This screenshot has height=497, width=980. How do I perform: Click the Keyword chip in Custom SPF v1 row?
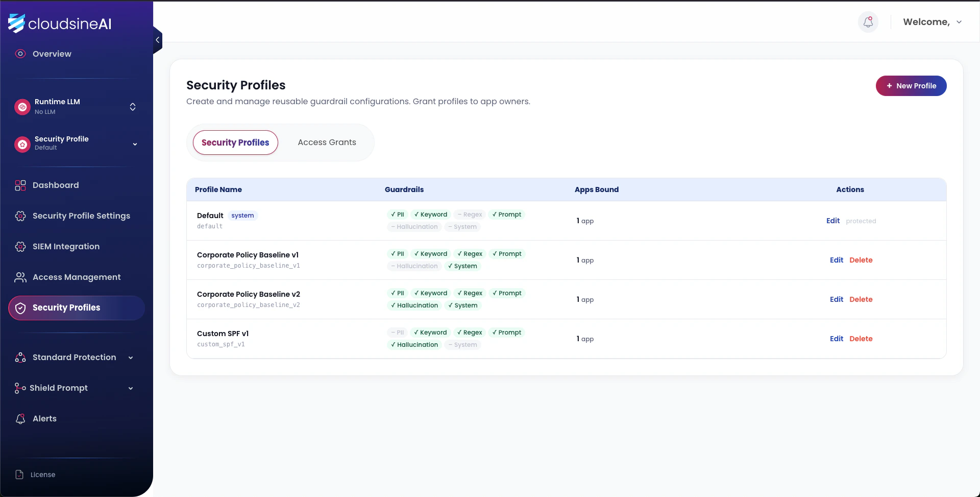pyautogui.click(x=430, y=333)
